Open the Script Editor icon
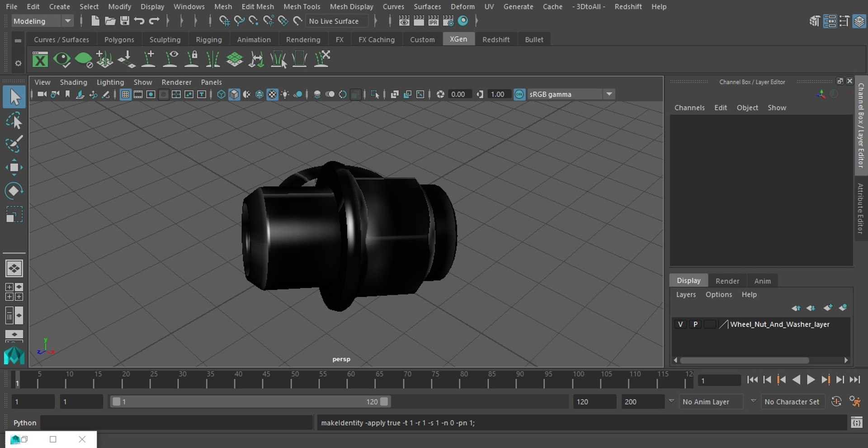 click(856, 423)
